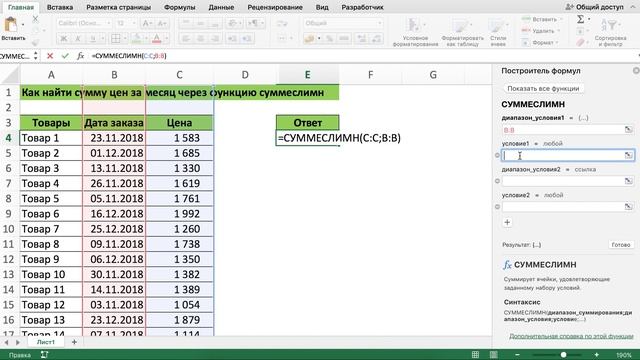Open the Рецензирование ribbon tab
Image resolution: width=640 pixels, height=360 pixels.
pyautogui.click(x=275, y=7)
